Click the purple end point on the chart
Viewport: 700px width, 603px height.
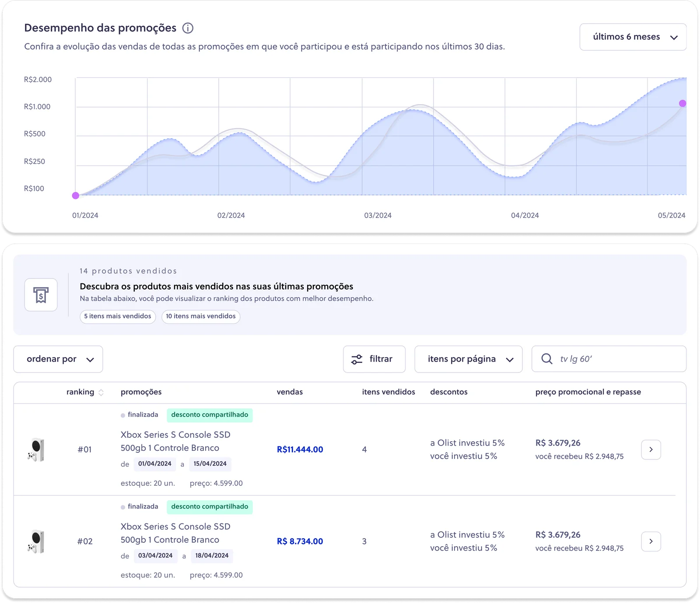[682, 104]
